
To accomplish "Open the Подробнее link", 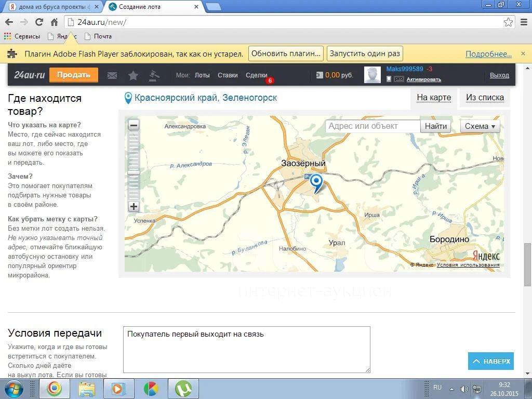I will click(x=488, y=54).
